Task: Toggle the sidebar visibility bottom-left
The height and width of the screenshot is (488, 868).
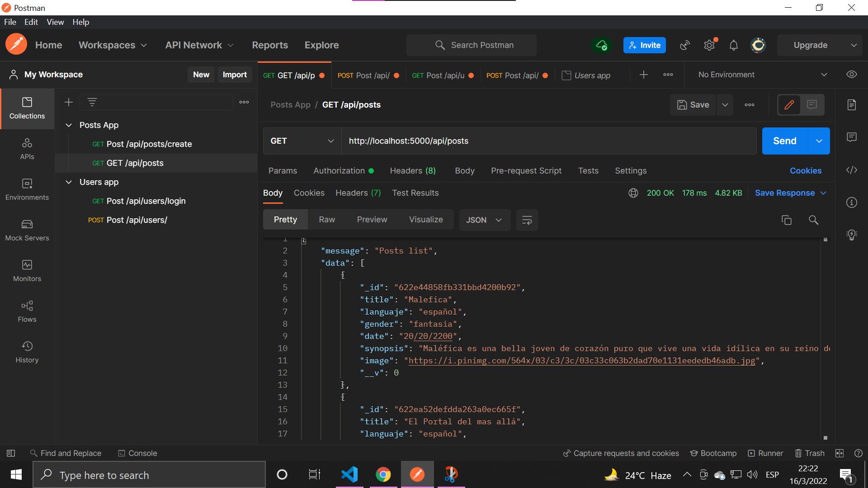Action: pos(10,453)
